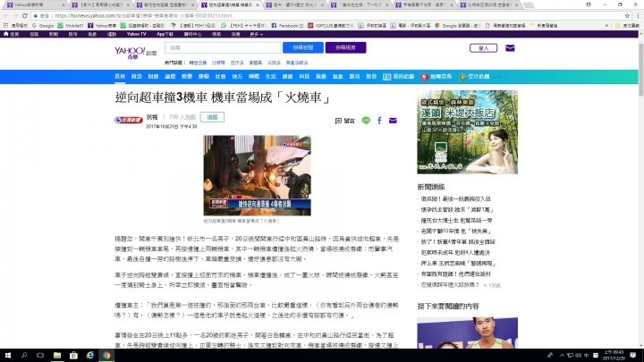Select 運動 in the blue nav bar
This screenshot has height=362, width=644.
point(204,77)
